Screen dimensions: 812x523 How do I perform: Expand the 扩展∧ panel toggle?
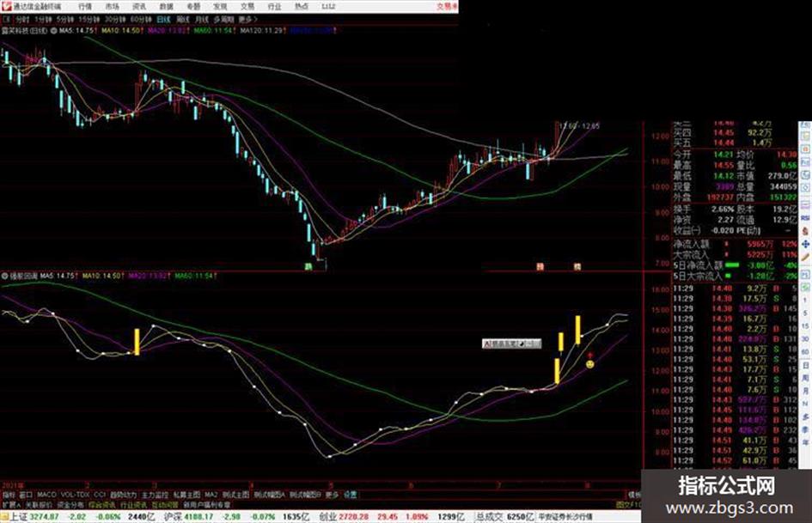11,504
